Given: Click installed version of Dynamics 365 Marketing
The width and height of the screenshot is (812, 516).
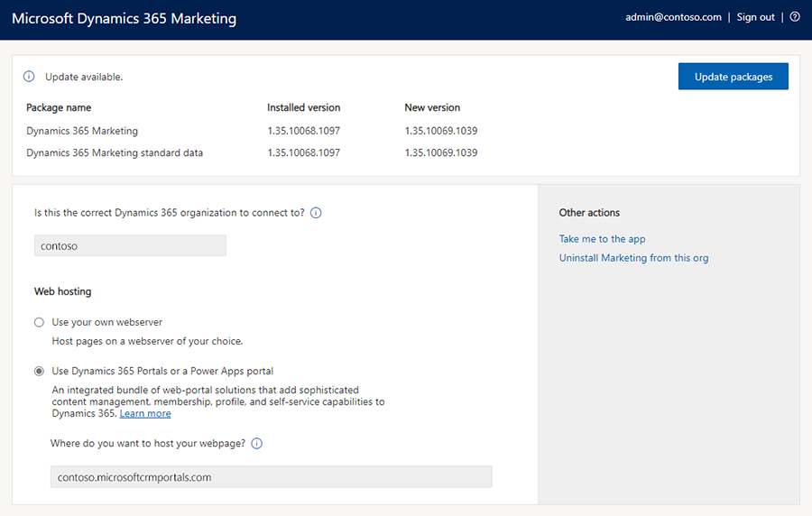Looking at the screenshot, I should (303, 131).
